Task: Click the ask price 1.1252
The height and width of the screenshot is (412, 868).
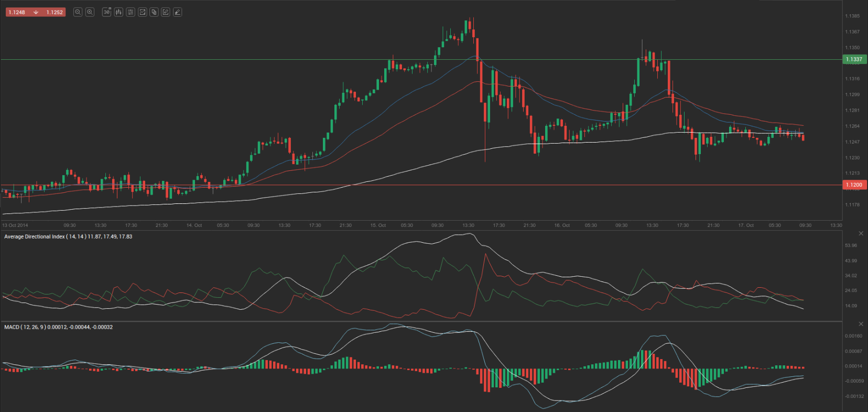Action: pyautogui.click(x=55, y=12)
